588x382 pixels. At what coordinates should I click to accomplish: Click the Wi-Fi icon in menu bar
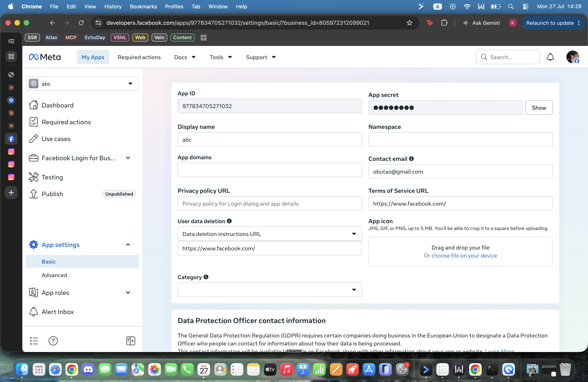click(467, 7)
